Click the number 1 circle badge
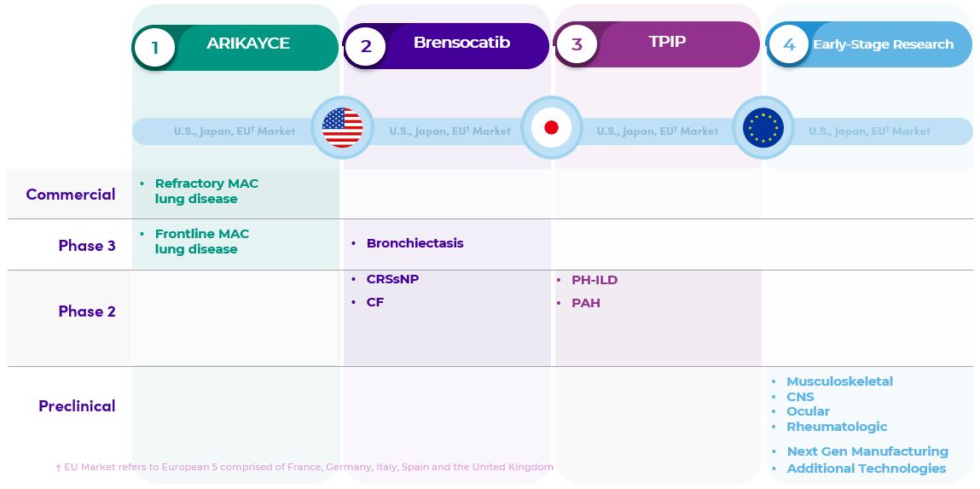The width and height of the screenshot is (980, 489). point(154,48)
